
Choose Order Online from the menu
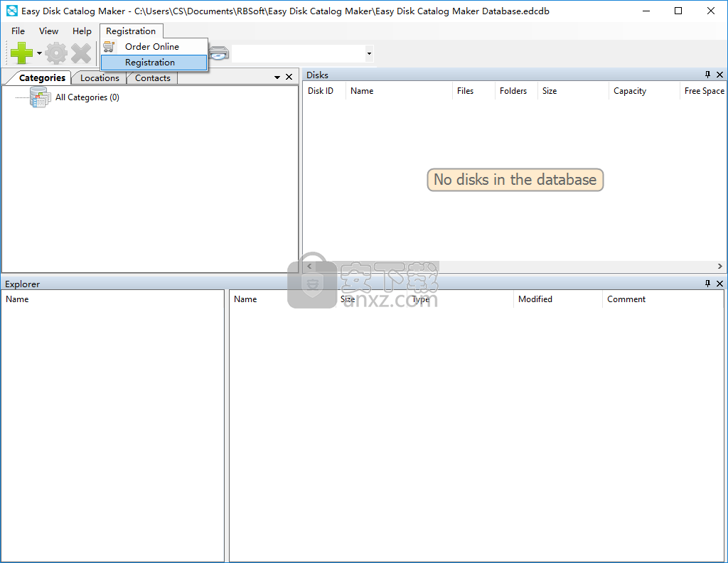(x=154, y=46)
